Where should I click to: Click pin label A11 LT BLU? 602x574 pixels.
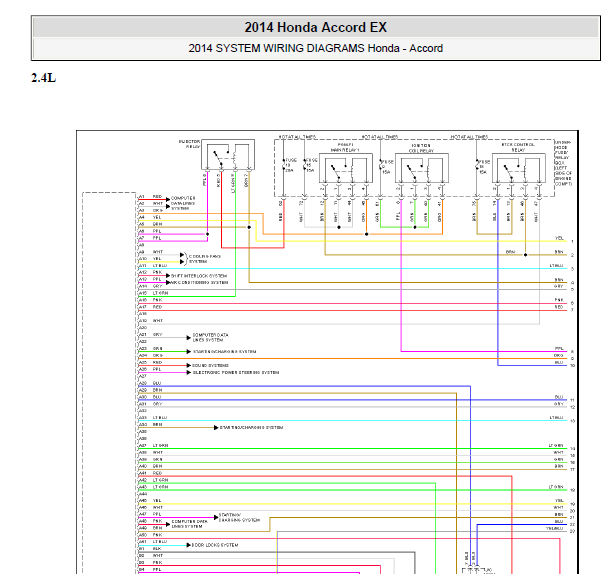point(153,266)
